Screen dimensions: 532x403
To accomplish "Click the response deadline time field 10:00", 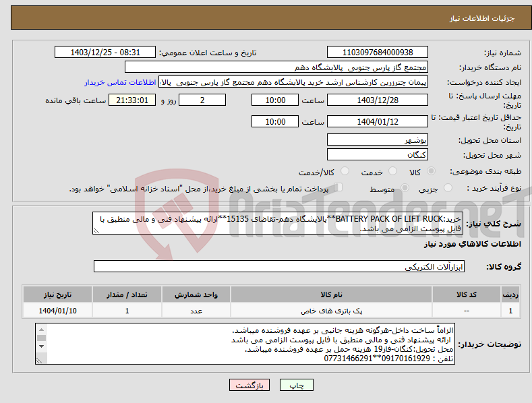I will point(275,100).
